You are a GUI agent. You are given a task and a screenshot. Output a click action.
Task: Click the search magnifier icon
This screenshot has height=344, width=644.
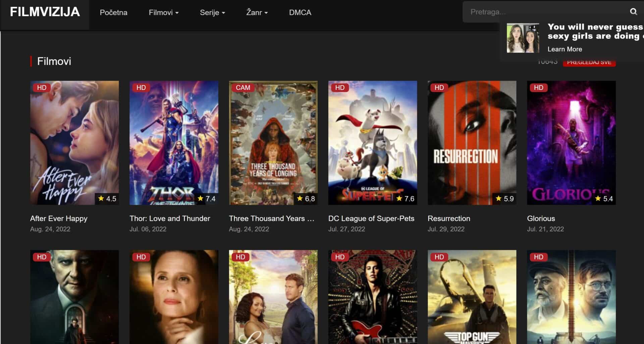point(633,12)
